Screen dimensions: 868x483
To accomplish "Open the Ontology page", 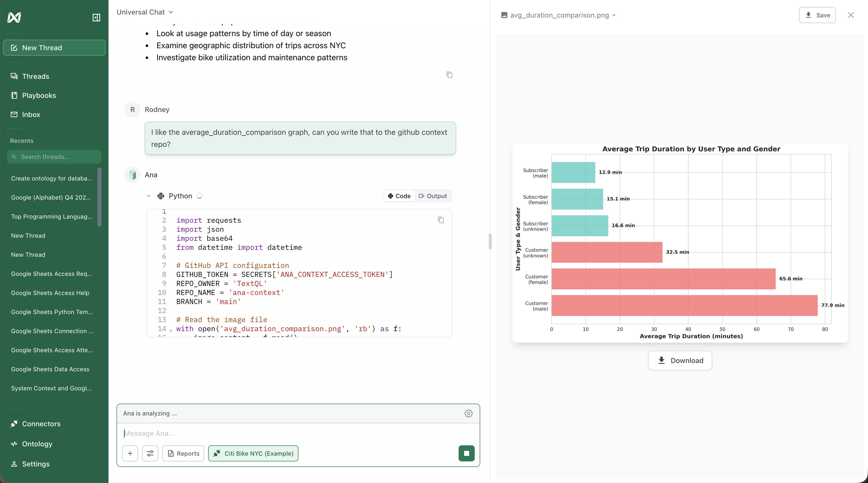I will click(x=37, y=444).
